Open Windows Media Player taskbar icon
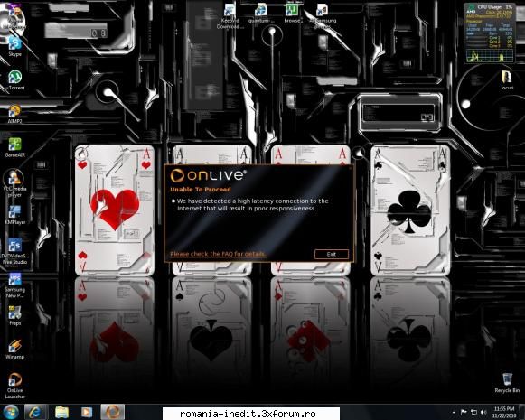Image resolution: width=525 pixels, height=420 pixels. [87, 412]
